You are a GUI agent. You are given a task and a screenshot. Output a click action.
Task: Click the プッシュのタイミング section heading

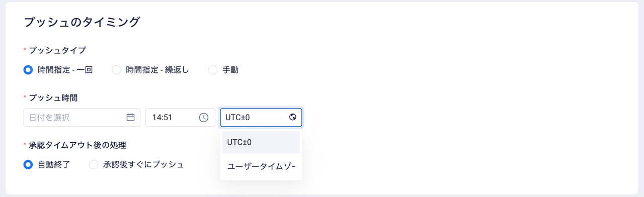coord(82,22)
